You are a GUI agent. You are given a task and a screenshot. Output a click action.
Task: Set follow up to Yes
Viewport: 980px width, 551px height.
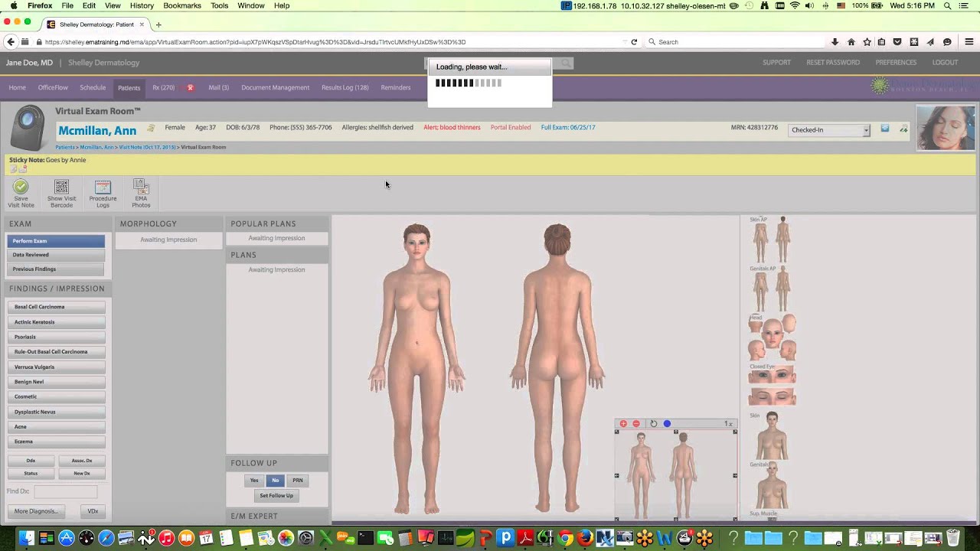click(254, 481)
